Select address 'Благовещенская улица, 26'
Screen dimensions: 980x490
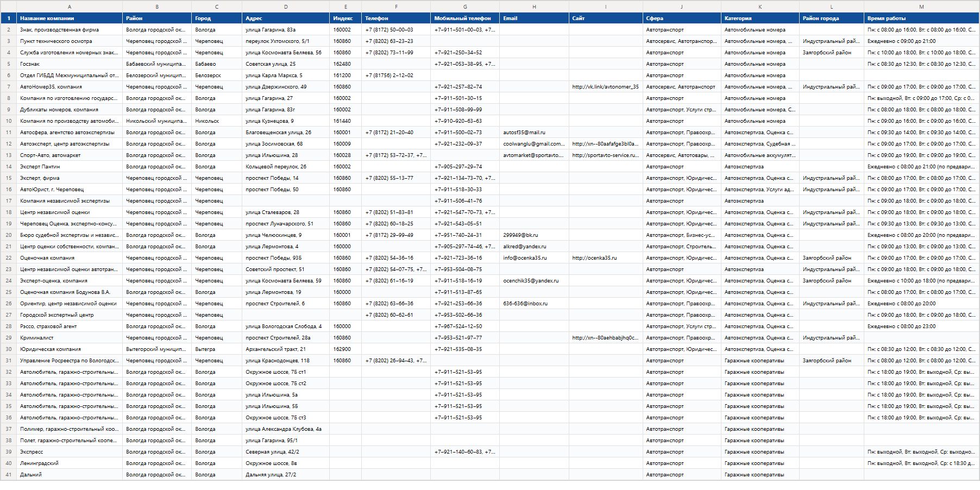[286, 133]
